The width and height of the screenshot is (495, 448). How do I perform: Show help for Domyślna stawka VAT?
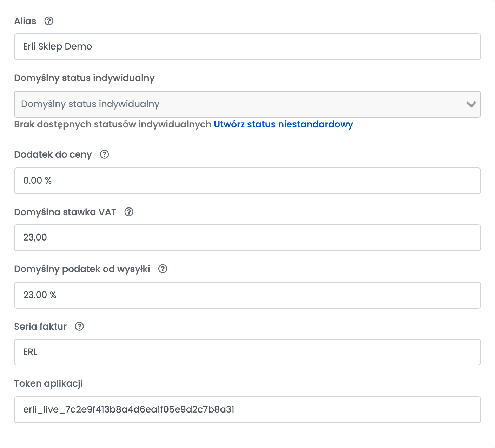click(129, 212)
